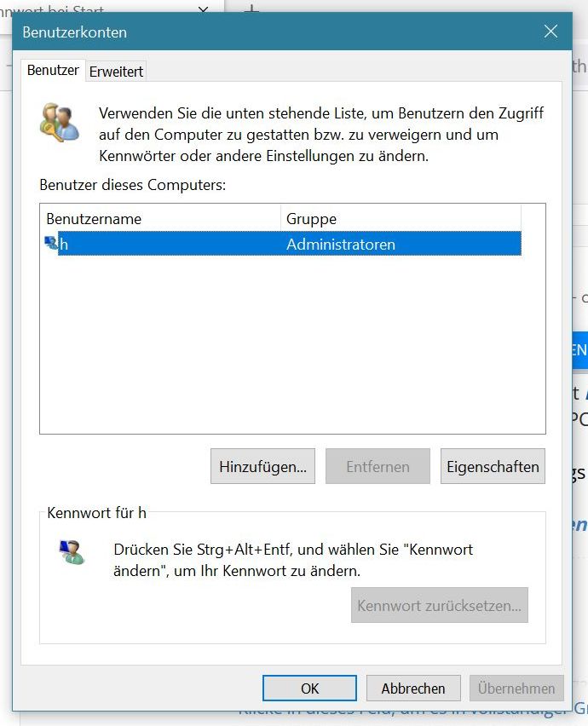The image size is (588, 726).
Task: Click the Entfernen button
Action: pos(378,466)
